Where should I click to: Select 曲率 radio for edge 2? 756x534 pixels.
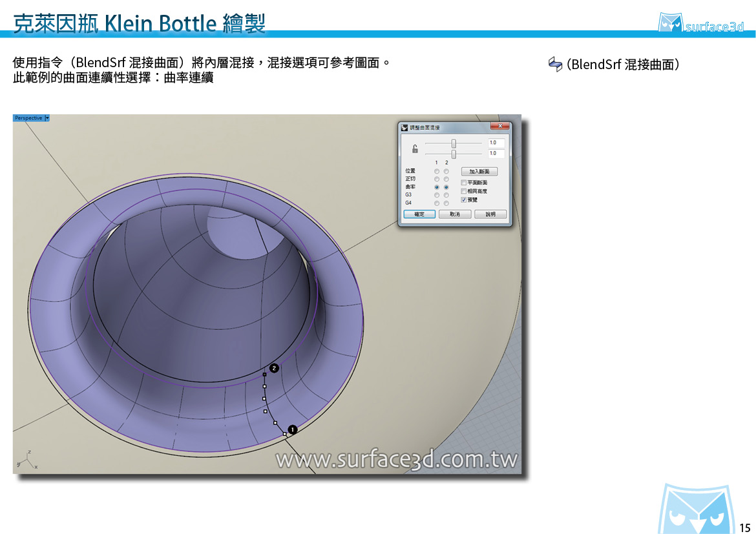(x=446, y=187)
